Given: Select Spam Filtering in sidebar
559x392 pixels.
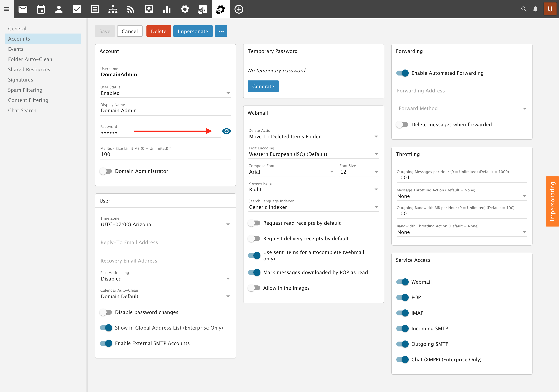Looking at the screenshot, I should [x=25, y=90].
